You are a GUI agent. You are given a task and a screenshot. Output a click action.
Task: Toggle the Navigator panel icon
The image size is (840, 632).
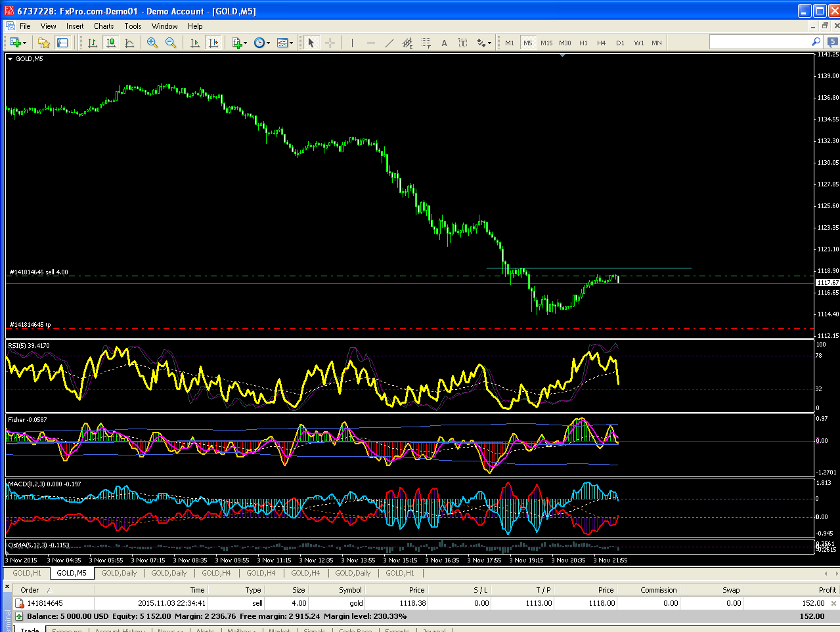tap(62, 43)
